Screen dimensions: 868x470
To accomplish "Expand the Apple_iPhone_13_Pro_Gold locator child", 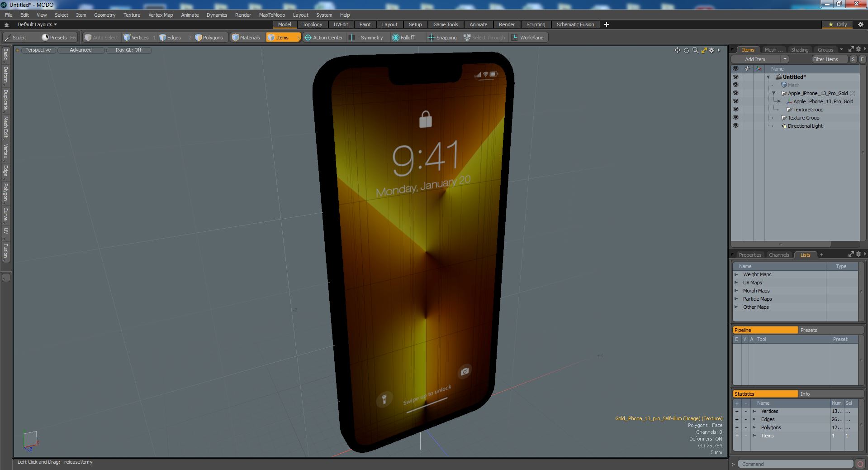I will [779, 101].
